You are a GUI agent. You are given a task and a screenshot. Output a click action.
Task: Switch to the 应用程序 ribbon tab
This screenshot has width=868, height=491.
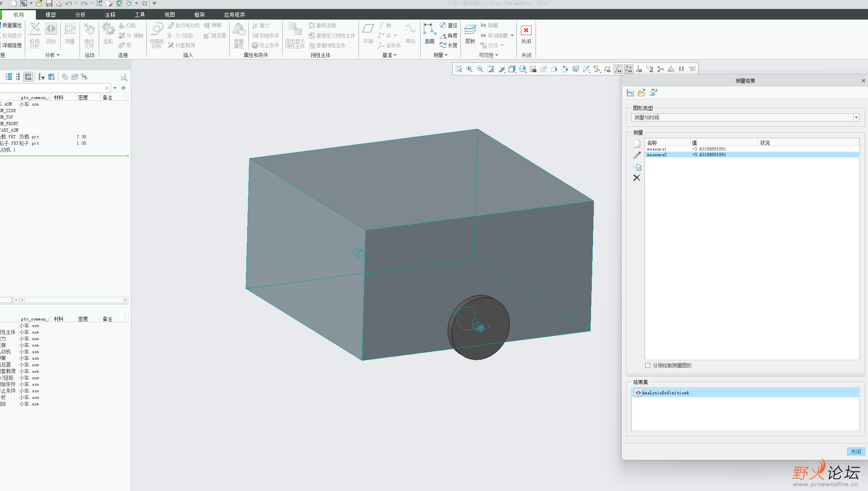pyautogui.click(x=235, y=15)
